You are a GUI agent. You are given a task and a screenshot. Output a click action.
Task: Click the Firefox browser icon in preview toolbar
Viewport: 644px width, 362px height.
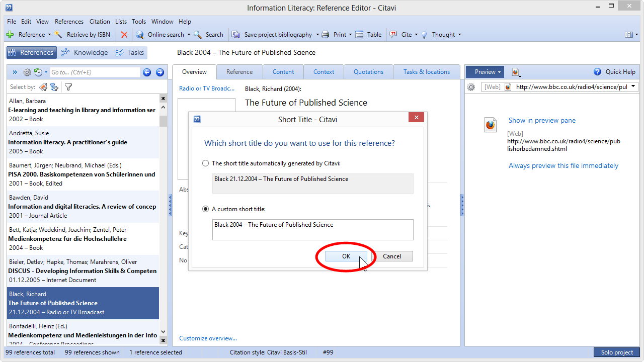(516, 72)
